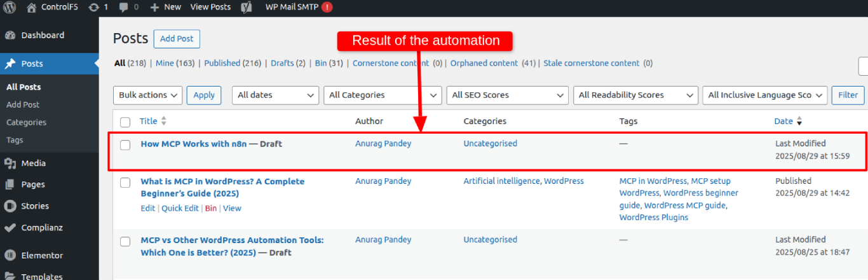Check the MCP vs Other WordPress Automation Tools row
Viewport: 868px width, 280px height.
125,241
